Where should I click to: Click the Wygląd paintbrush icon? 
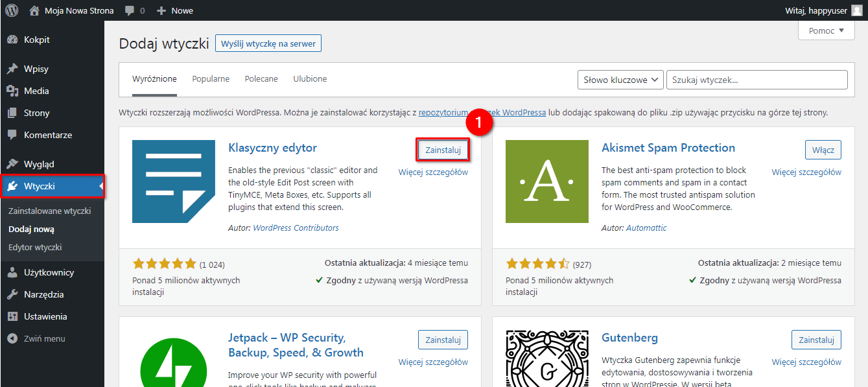pos(12,164)
